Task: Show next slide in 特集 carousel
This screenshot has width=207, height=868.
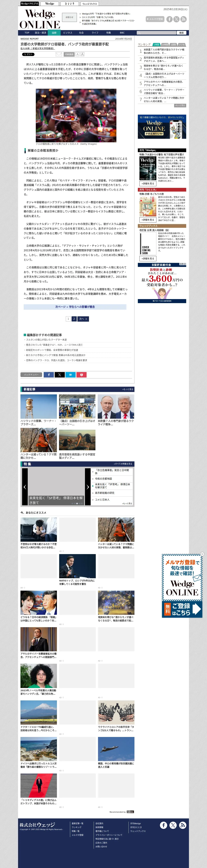Action: pyautogui.click(x=88, y=487)
